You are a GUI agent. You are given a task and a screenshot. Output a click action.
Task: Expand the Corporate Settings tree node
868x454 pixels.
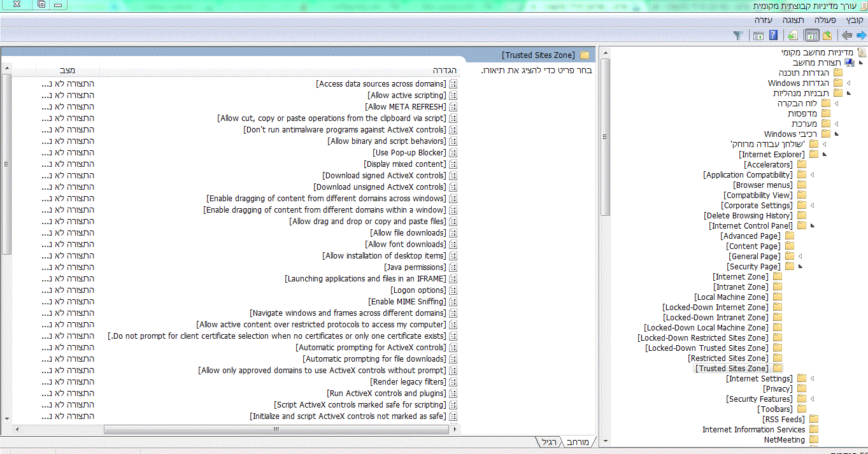(813, 206)
